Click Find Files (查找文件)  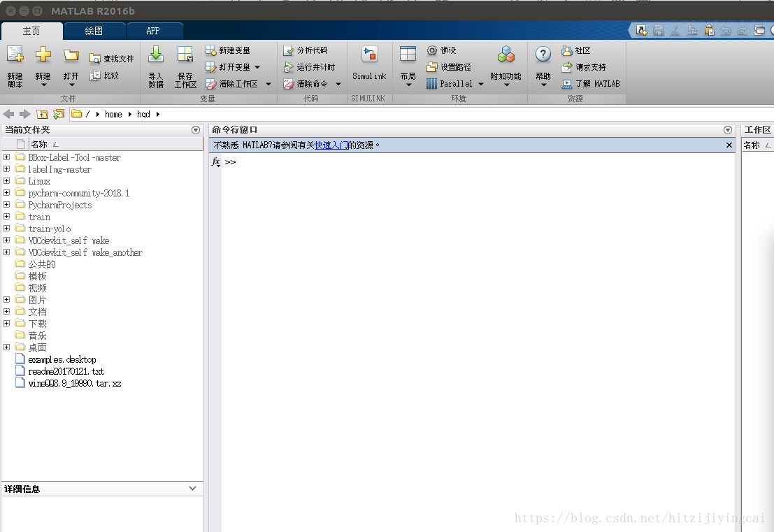click(112, 59)
